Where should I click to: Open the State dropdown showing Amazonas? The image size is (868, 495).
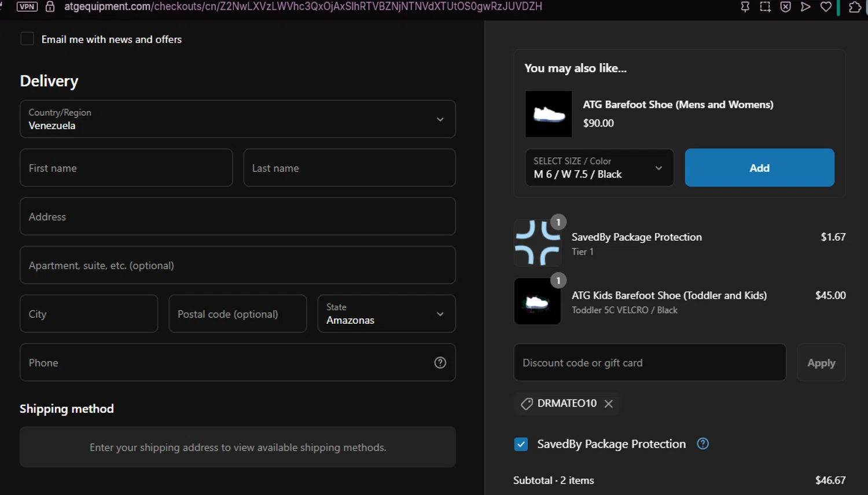click(387, 314)
